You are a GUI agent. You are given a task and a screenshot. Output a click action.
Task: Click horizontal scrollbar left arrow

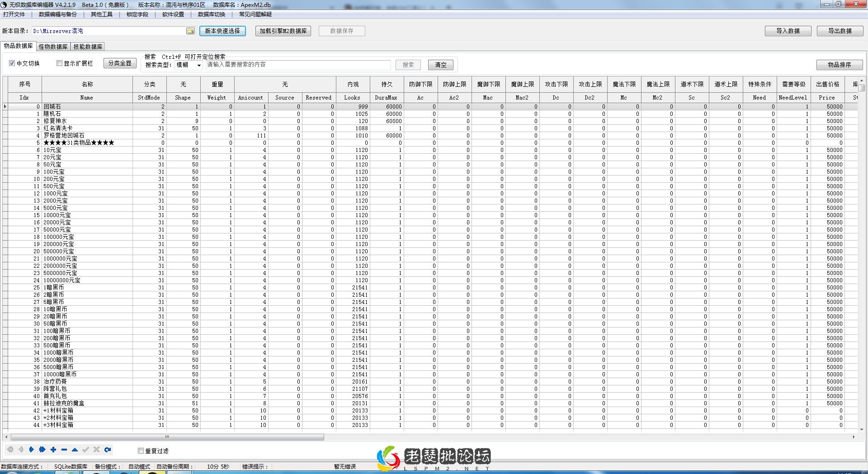pyautogui.click(x=6, y=437)
